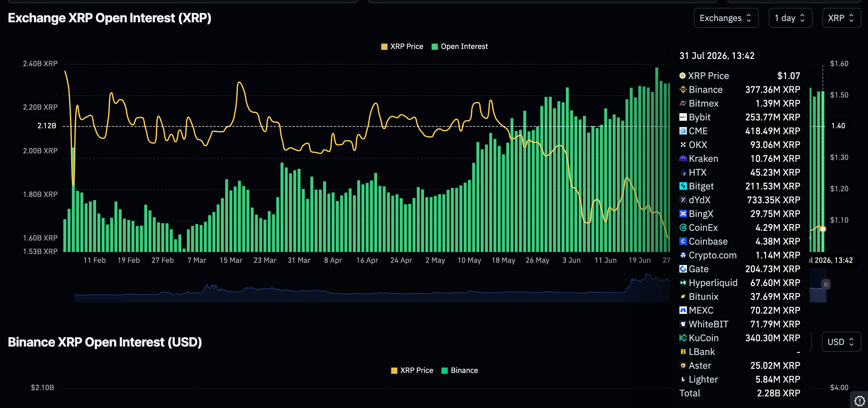
Task: Click the BingX icon in tooltip
Action: pos(683,214)
